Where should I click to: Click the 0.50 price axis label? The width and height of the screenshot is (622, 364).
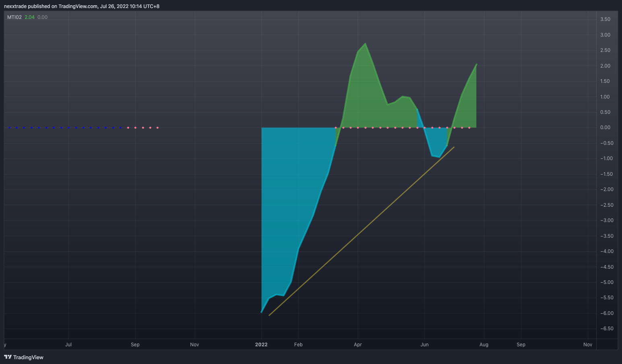(605, 112)
